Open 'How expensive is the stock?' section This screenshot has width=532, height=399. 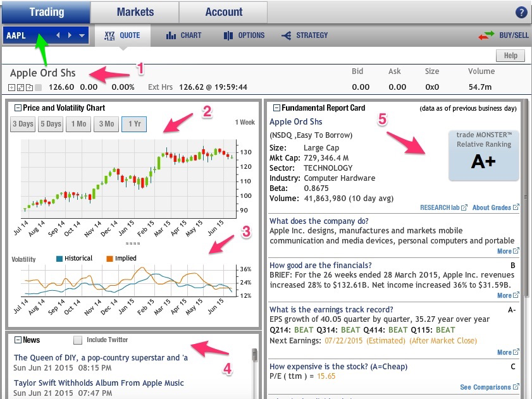[338, 367]
